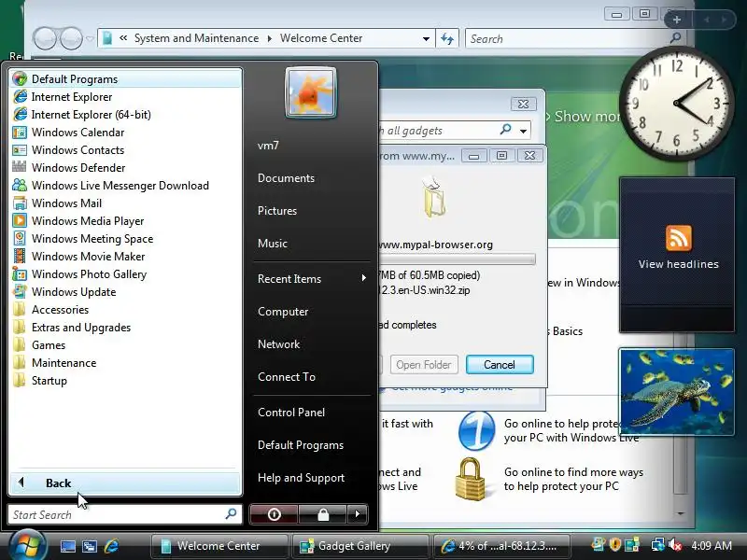The image size is (747, 560).
Task: Switch to the 4% download taskbar button
Action: click(501, 546)
